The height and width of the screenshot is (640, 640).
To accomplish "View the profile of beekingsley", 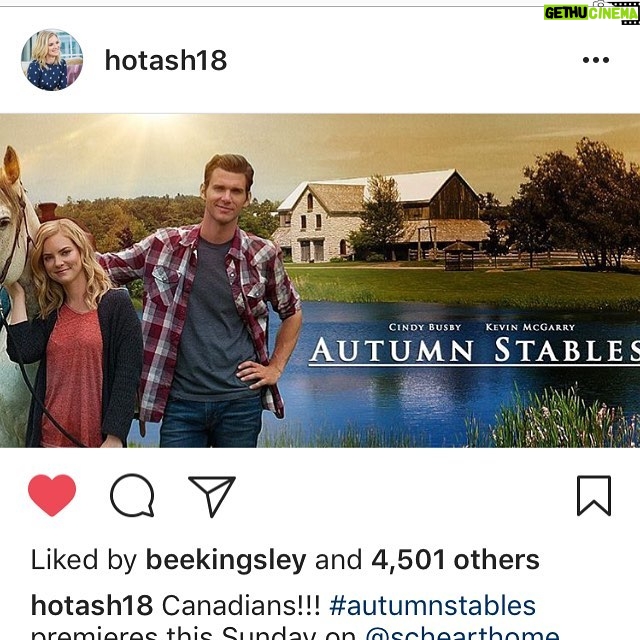I will (x=226, y=560).
